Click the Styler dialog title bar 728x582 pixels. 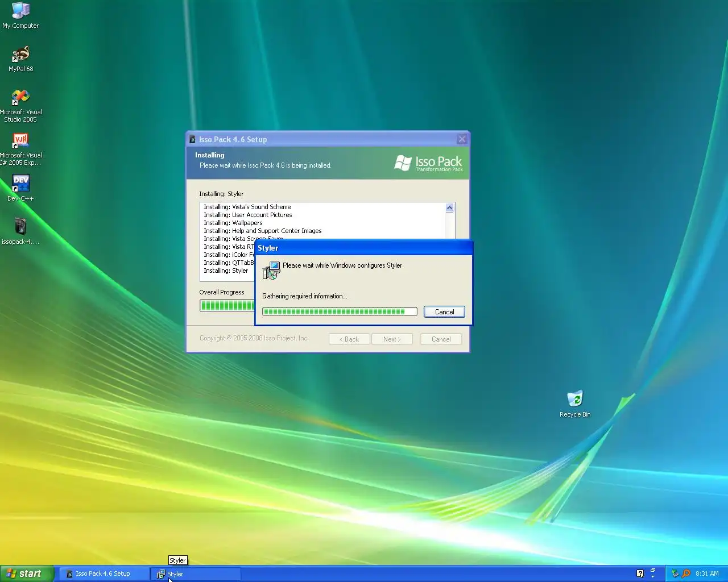364,248
